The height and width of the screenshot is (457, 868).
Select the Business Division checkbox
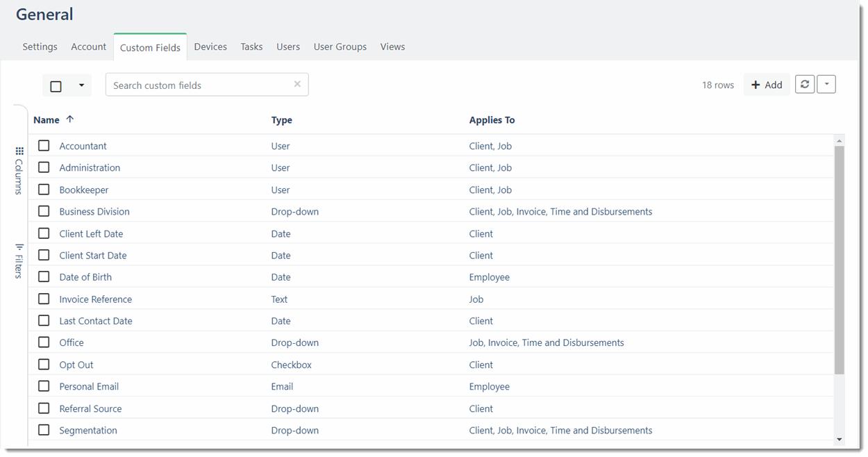44,211
